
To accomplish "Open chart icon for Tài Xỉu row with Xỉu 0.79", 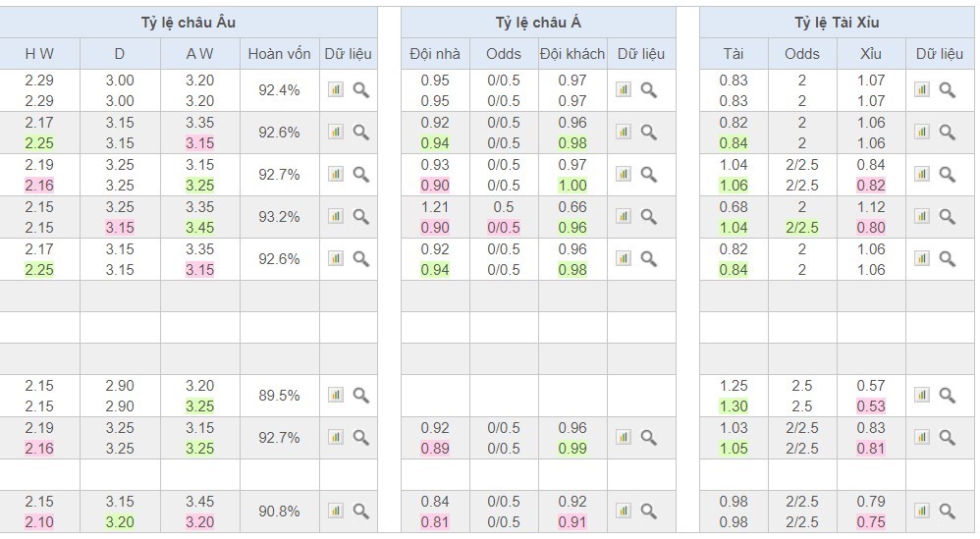I will (x=922, y=511).
